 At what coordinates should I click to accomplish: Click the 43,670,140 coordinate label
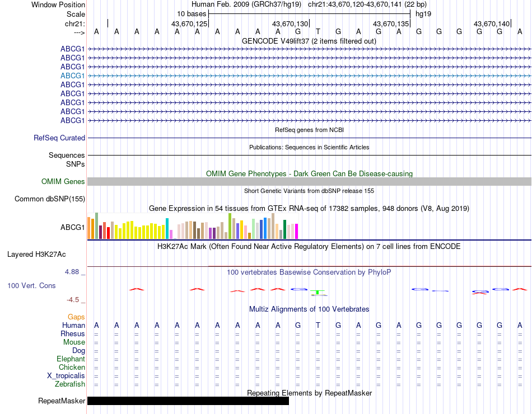point(491,23)
